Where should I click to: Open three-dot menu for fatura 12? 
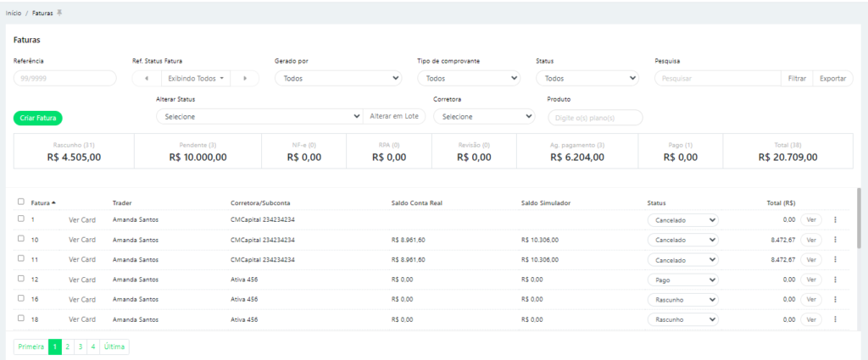(x=836, y=279)
